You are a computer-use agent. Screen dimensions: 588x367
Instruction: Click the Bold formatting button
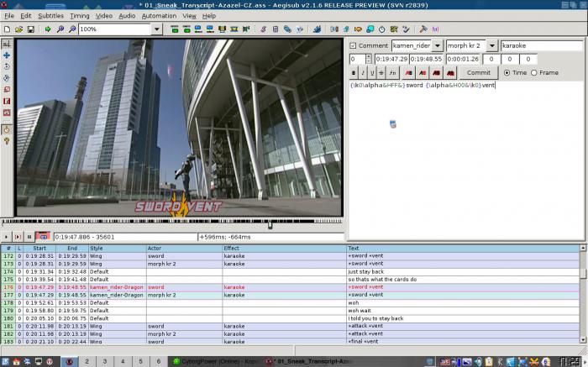tap(354, 73)
